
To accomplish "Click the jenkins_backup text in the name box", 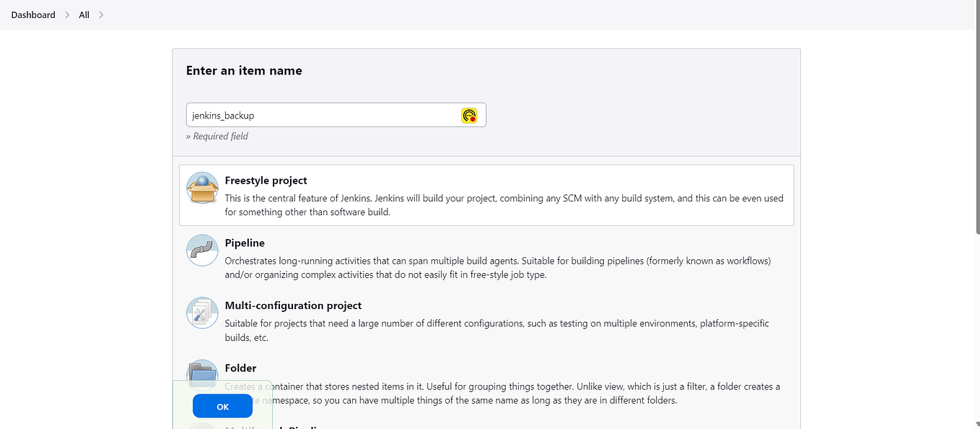I will click(x=222, y=115).
